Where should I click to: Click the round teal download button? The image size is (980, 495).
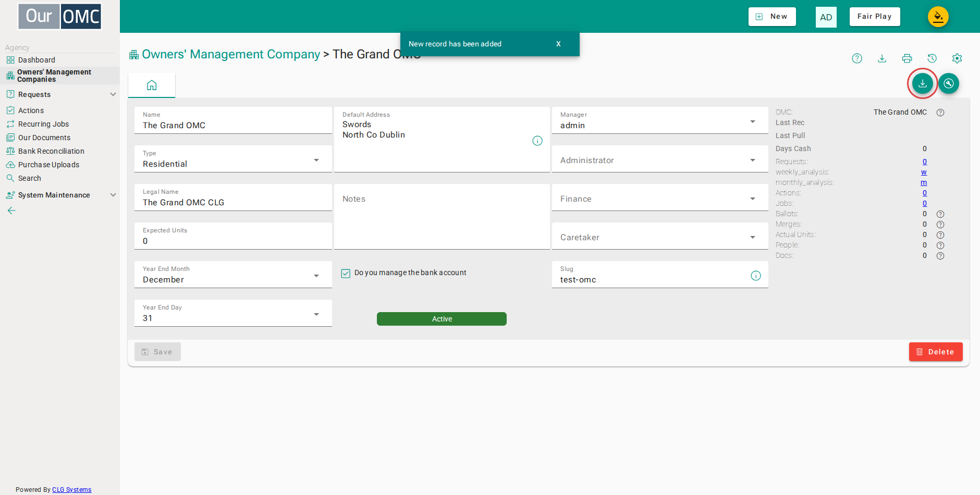(x=923, y=83)
